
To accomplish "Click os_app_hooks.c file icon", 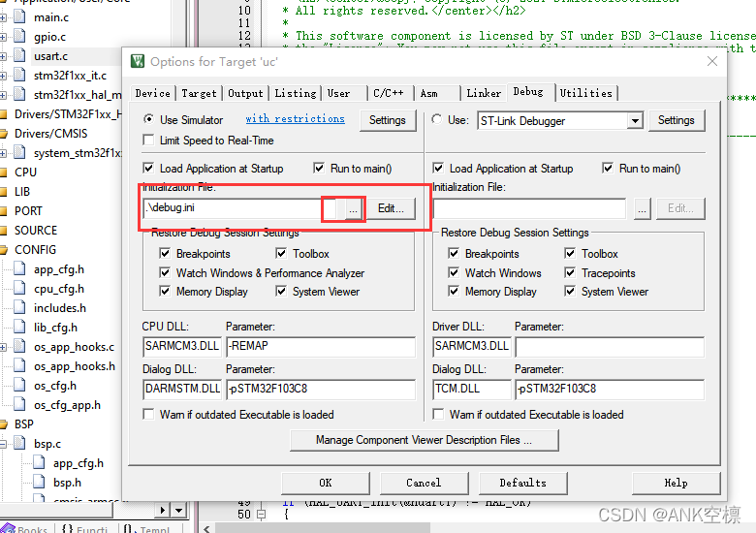I will coord(19,347).
